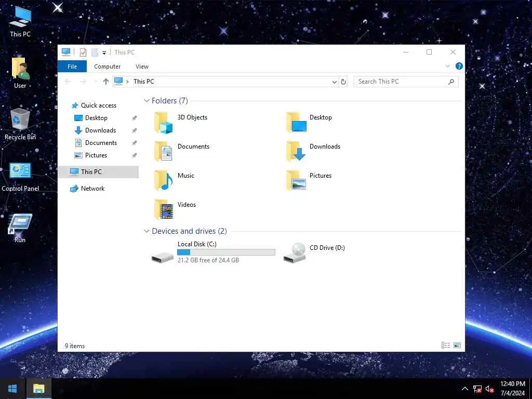Open the Desktop folder in Folders group
The width and height of the screenshot is (532, 399).
[296, 123]
